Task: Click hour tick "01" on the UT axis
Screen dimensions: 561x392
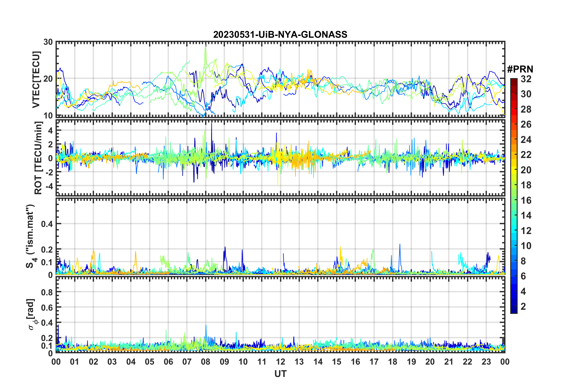Action: point(75,362)
